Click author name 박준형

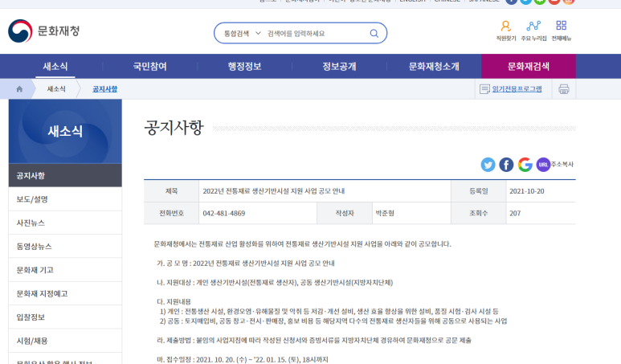coord(385,213)
